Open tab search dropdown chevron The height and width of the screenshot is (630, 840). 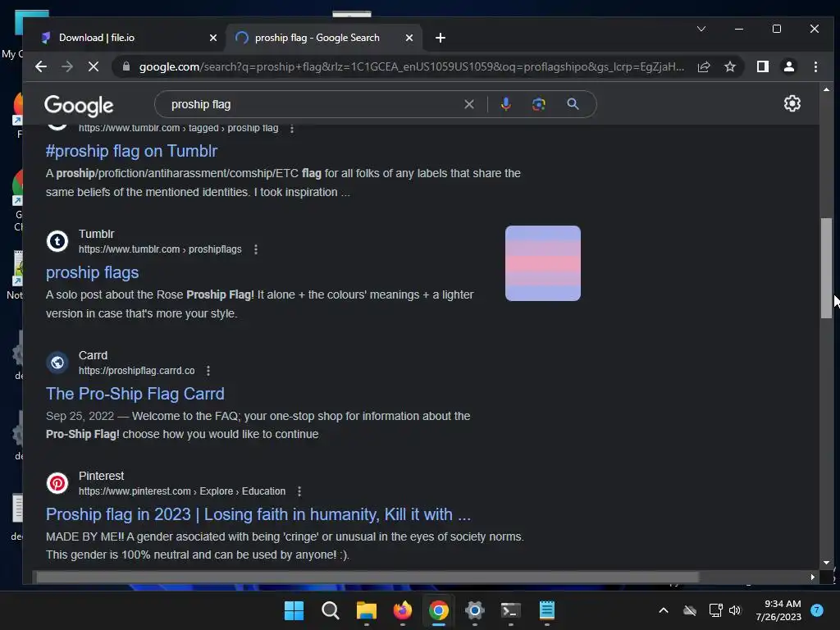click(x=701, y=29)
